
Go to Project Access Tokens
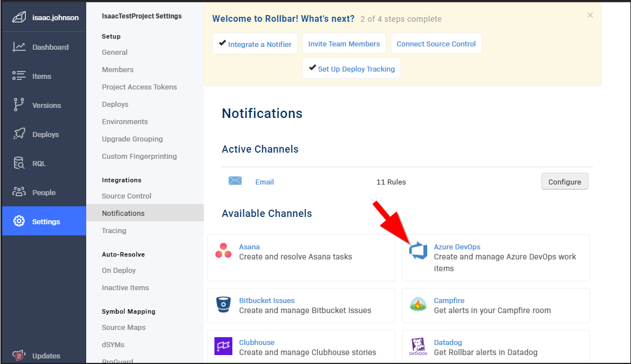pos(139,87)
